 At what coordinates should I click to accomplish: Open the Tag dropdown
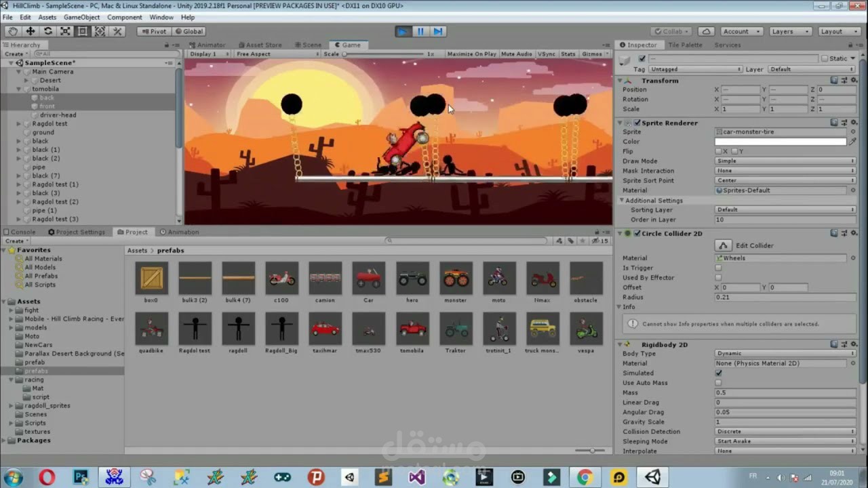coord(696,69)
